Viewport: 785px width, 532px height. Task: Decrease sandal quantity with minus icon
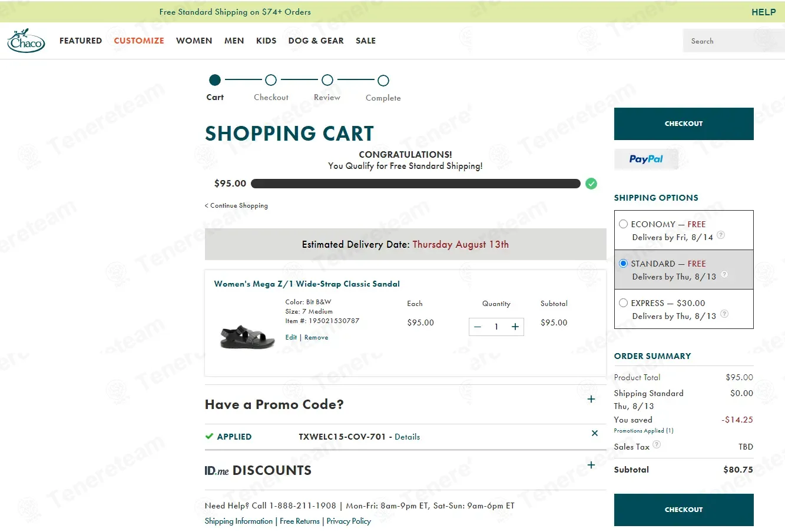coord(478,327)
